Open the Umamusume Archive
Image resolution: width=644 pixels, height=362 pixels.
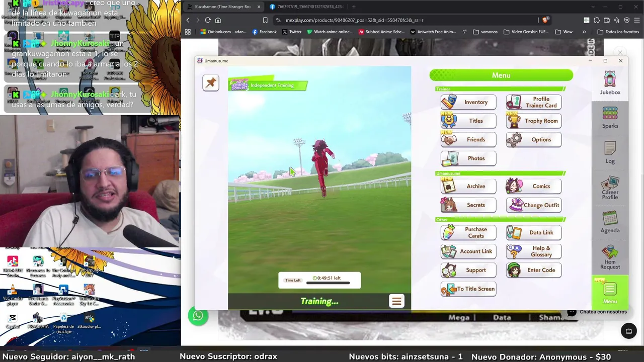468,186
